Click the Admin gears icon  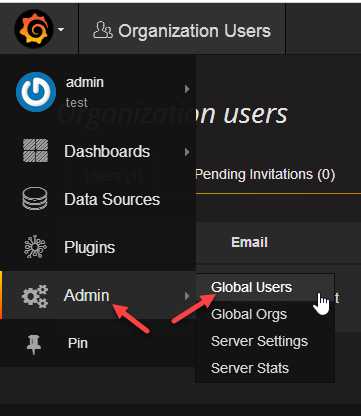click(35, 296)
